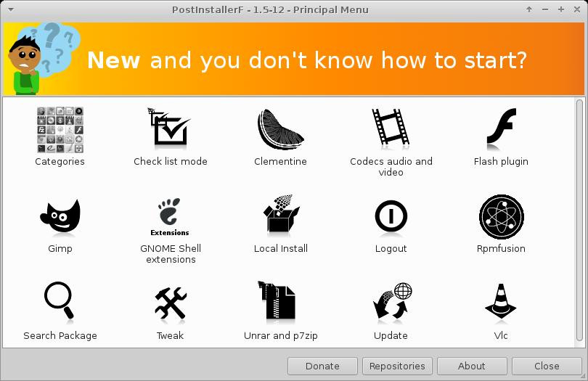
Task: Select the Unrar and p7zip archive icon
Action: [277, 300]
